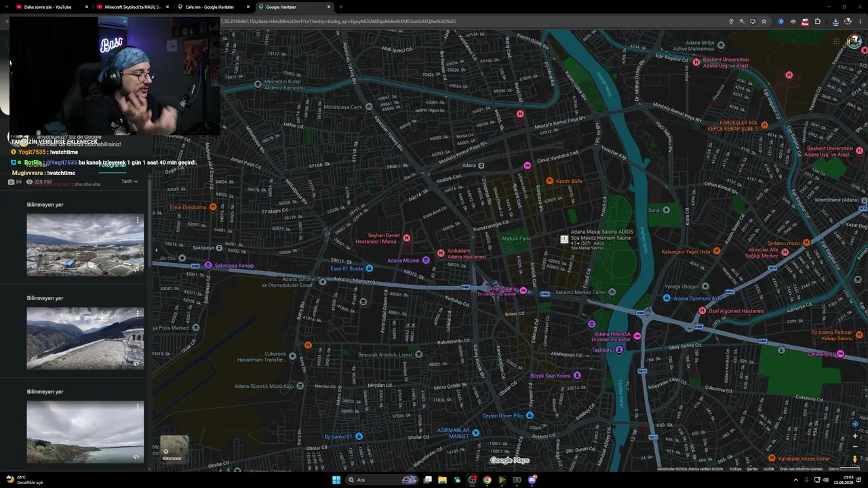Click the Emin Dondurma pin
The height and width of the screenshot is (488, 868).
coord(213,207)
